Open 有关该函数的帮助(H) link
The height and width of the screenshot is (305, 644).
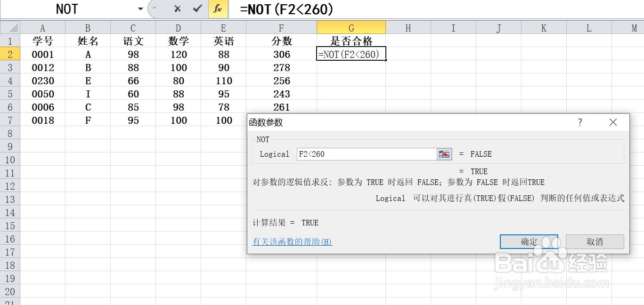tap(292, 241)
